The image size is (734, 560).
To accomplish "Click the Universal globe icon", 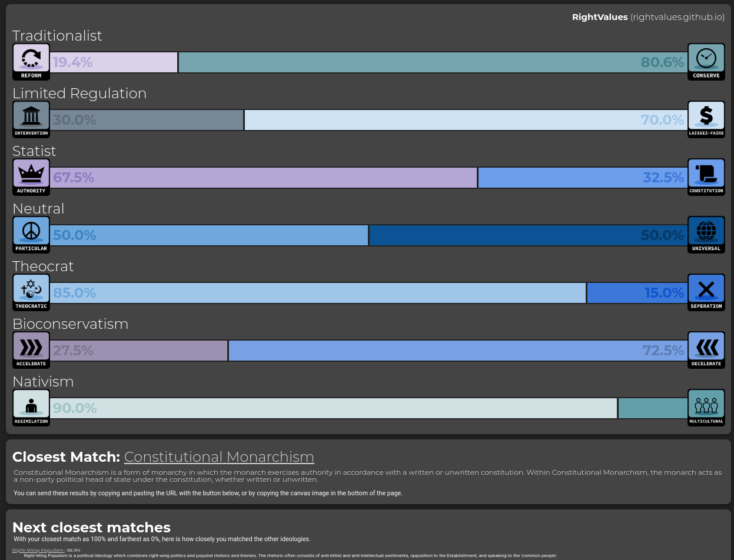I will click(x=706, y=231).
